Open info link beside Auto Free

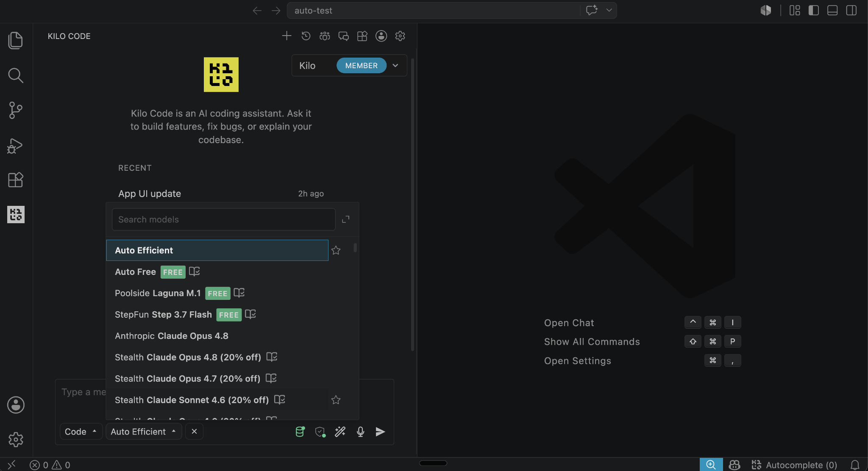point(195,272)
